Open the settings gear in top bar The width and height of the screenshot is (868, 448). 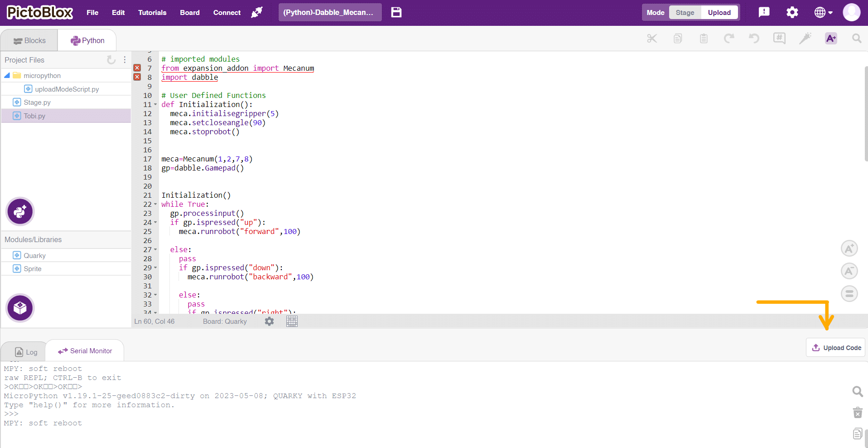(792, 12)
